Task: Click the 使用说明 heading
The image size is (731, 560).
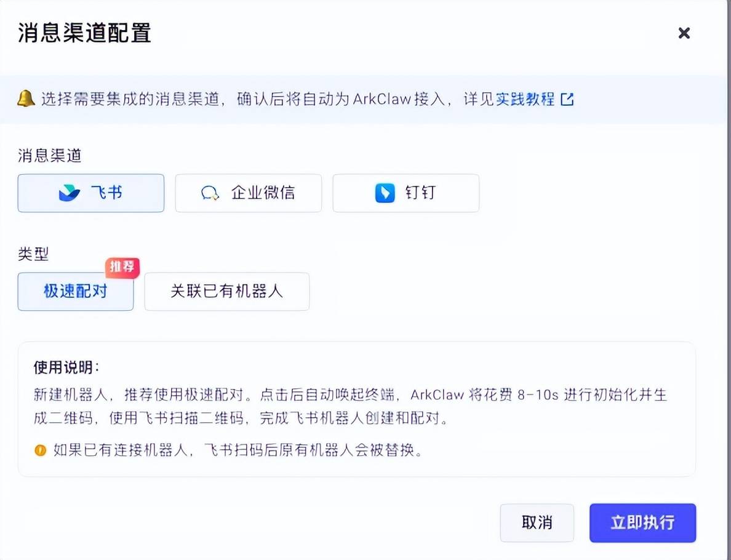Action: click(x=66, y=367)
